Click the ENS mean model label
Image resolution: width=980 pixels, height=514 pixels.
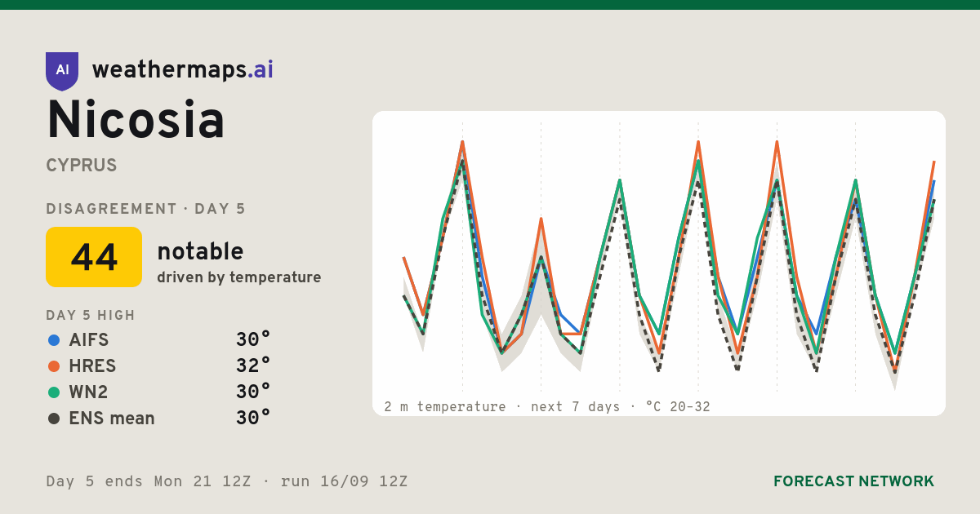[112, 419]
